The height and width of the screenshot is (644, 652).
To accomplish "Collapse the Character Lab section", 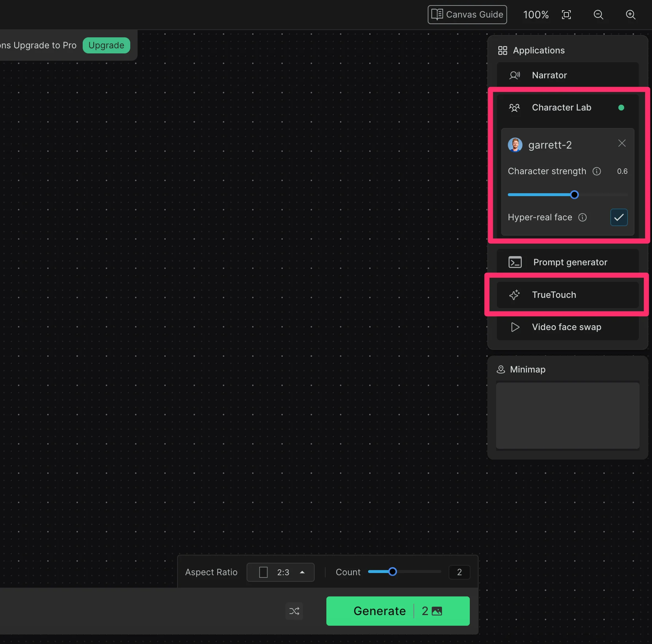I will [567, 108].
